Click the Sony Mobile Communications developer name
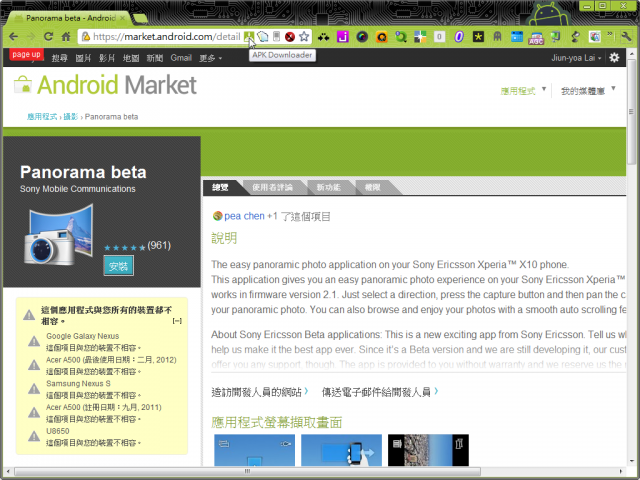The width and height of the screenshot is (640, 480). pos(78,189)
